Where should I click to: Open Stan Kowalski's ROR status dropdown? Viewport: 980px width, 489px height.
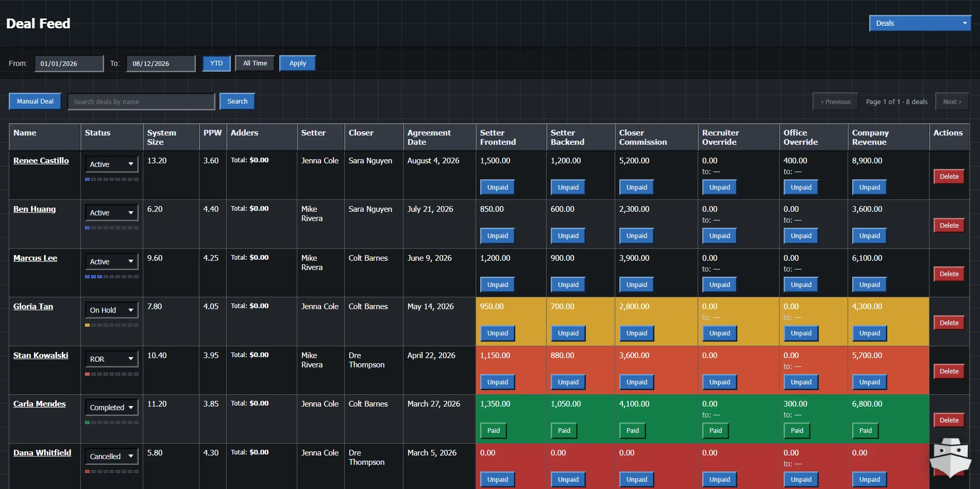111,359
